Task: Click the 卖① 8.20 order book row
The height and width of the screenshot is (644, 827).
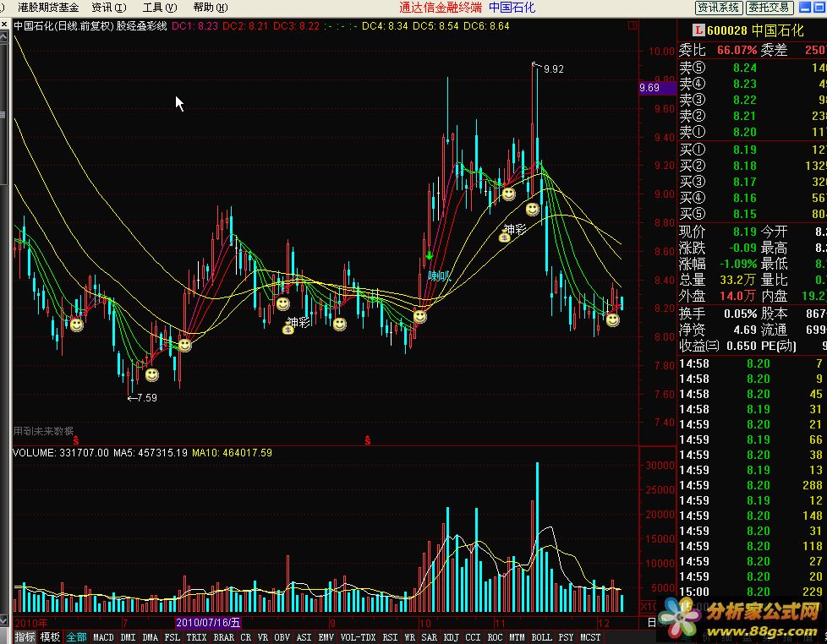Action: point(752,133)
